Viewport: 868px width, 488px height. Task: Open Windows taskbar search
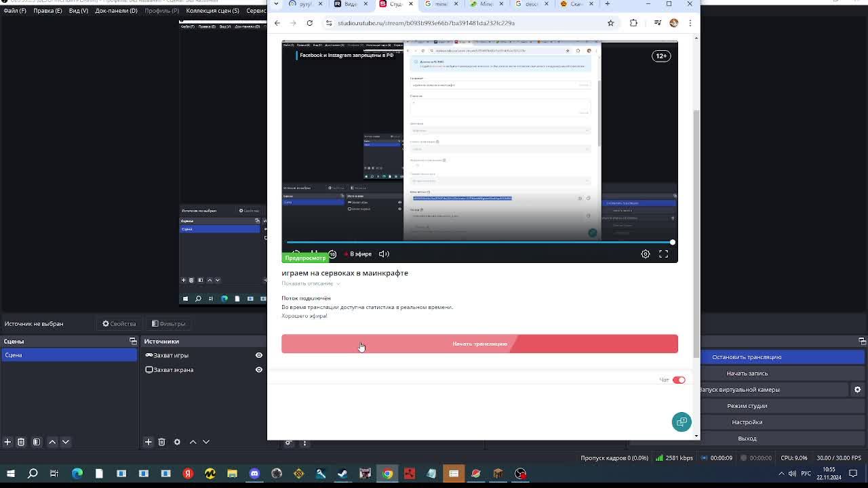coord(33,473)
